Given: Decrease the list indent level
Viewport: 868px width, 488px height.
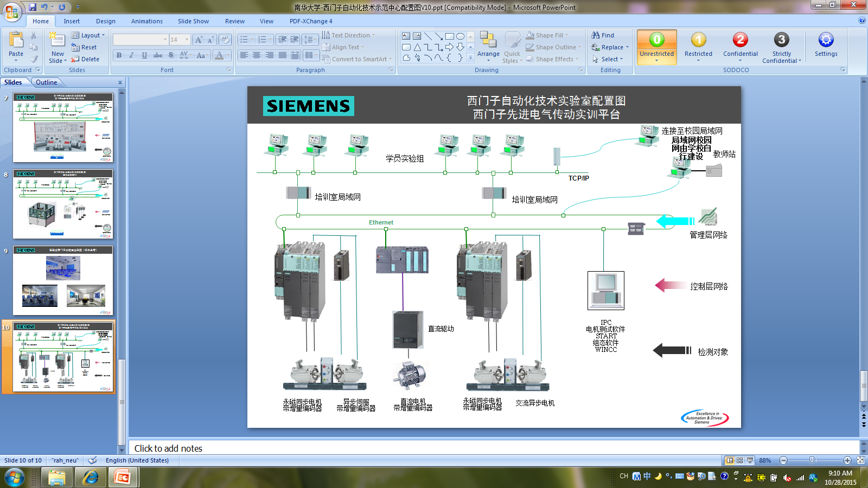Looking at the screenshot, I should coord(282,40).
